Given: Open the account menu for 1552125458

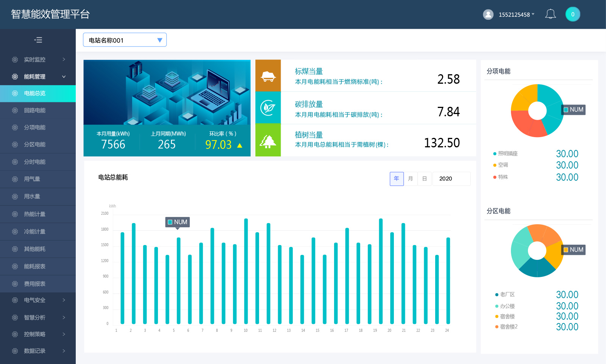Looking at the screenshot, I should tap(516, 14).
